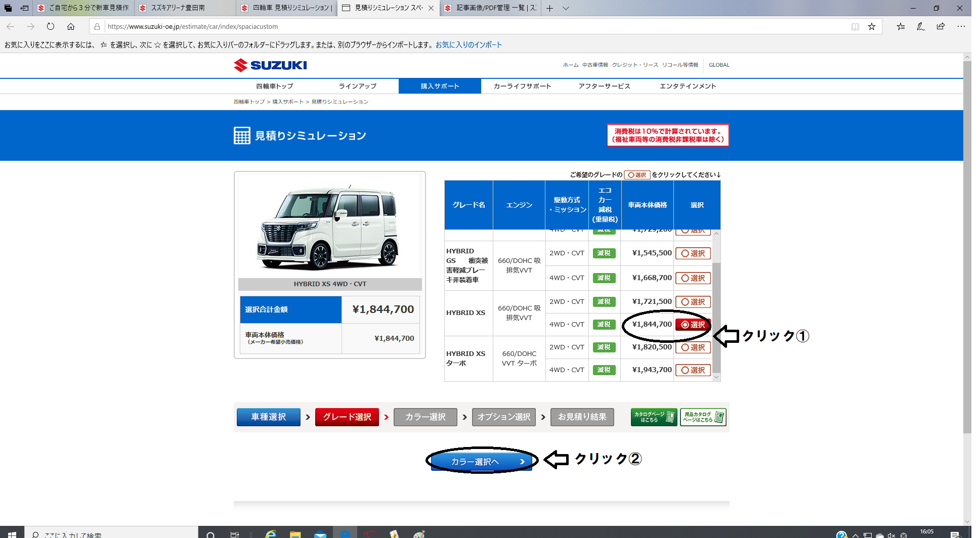Select HYBRID XS ターボ 4WD at ¥1,943,700
Screen dimensions: 980x538
pyautogui.click(x=693, y=370)
